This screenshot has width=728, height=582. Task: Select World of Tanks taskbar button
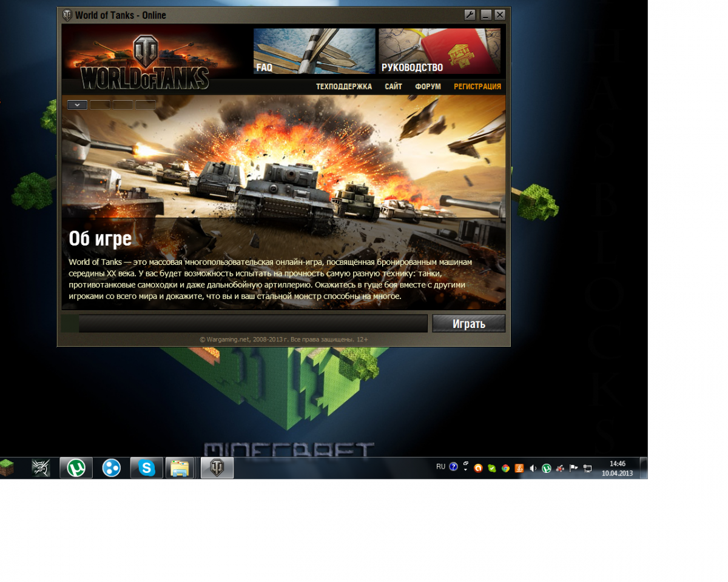(217, 468)
